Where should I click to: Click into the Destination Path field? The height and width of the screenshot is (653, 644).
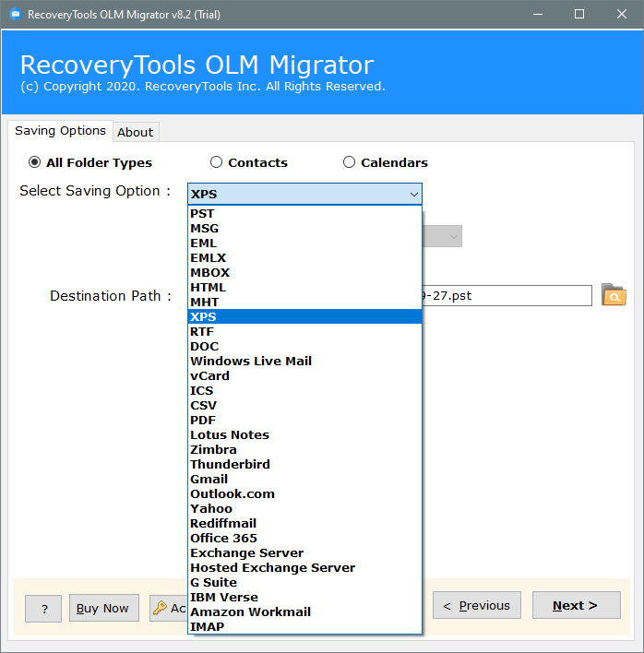point(507,296)
